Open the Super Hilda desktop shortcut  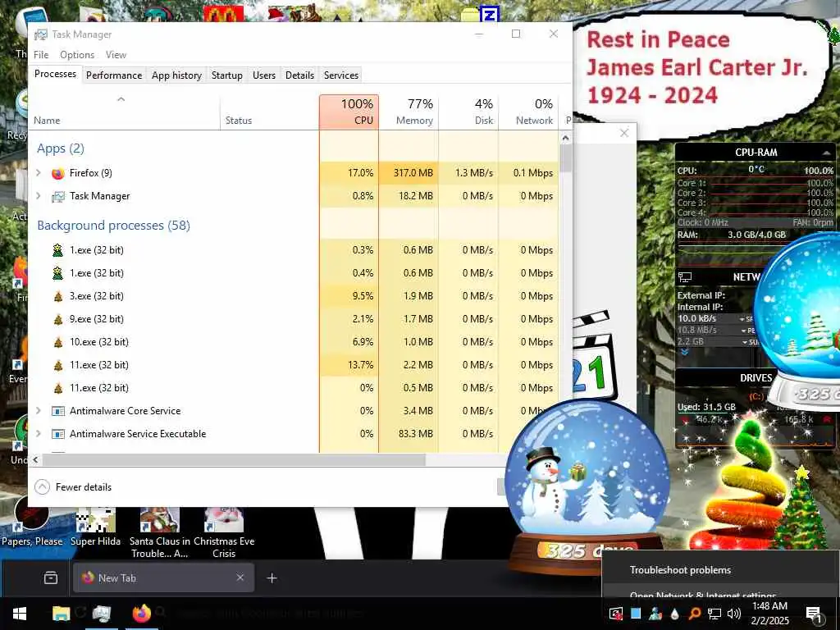(x=95, y=527)
